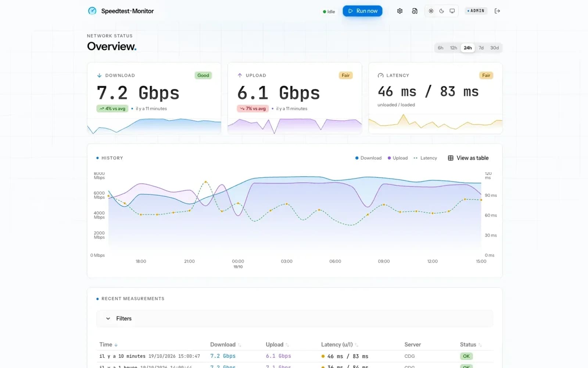Select the 7d time range
The height and width of the screenshot is (368, 588).
481,48
